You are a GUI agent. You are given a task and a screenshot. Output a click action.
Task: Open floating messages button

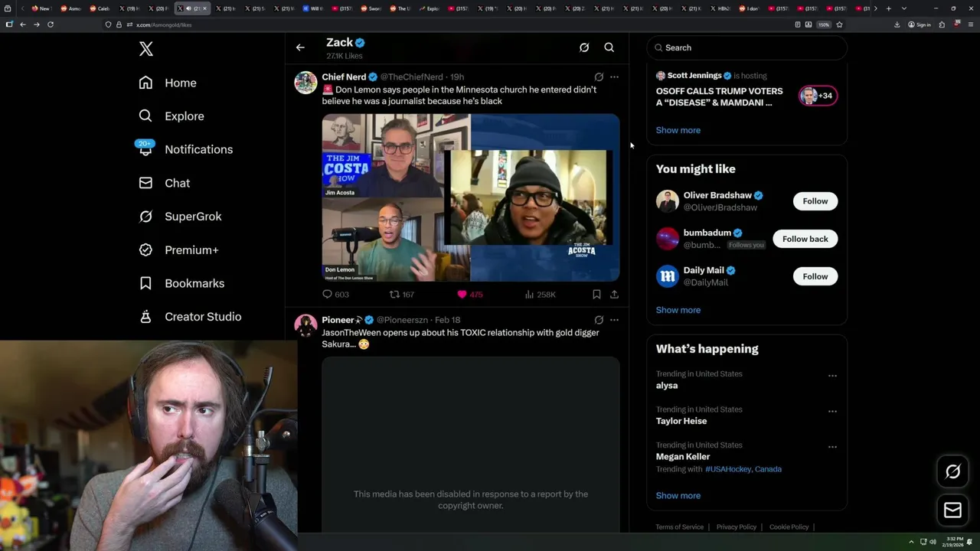[952, 510]
